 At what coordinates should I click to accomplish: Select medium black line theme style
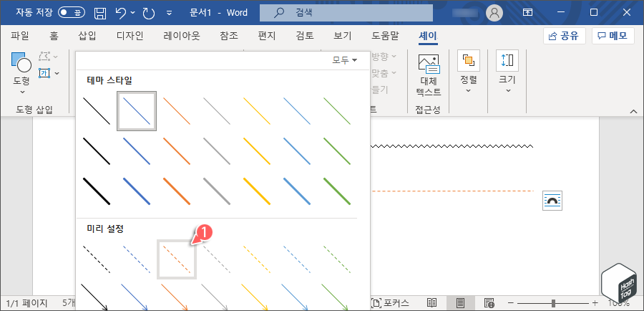tap(96, 151)
